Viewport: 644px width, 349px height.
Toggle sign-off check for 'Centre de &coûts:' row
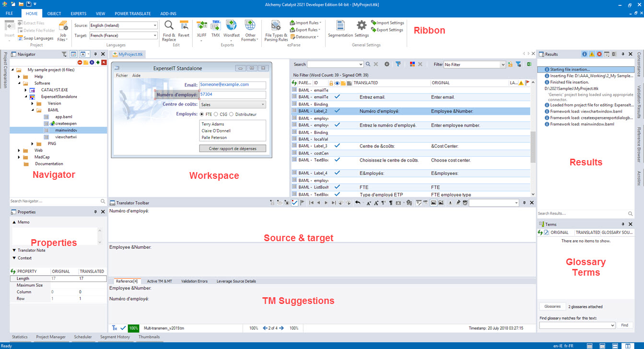pos(337,146)
